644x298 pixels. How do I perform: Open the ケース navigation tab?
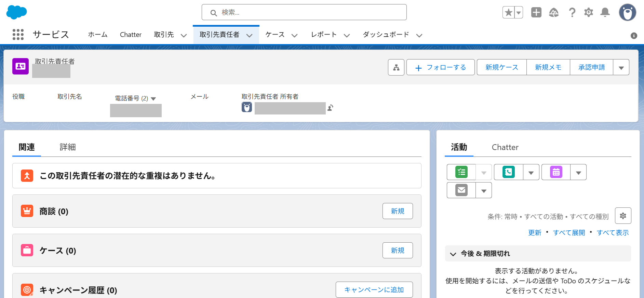pos(275,35)
